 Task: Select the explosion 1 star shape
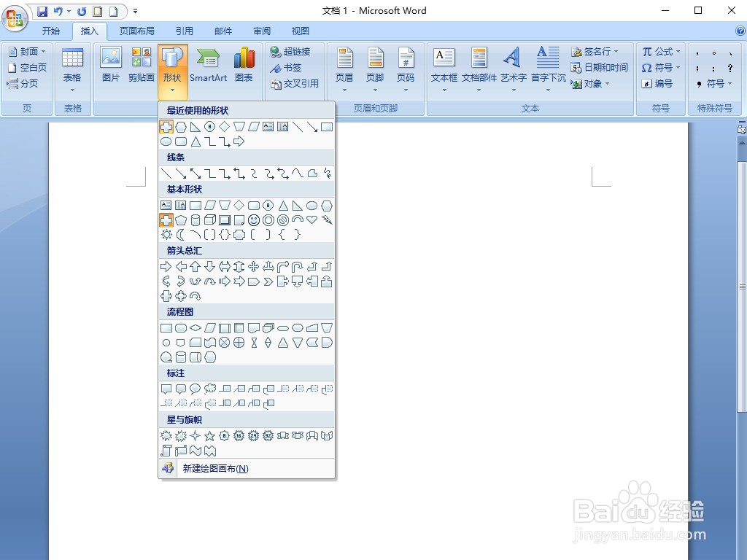point(166,436)
